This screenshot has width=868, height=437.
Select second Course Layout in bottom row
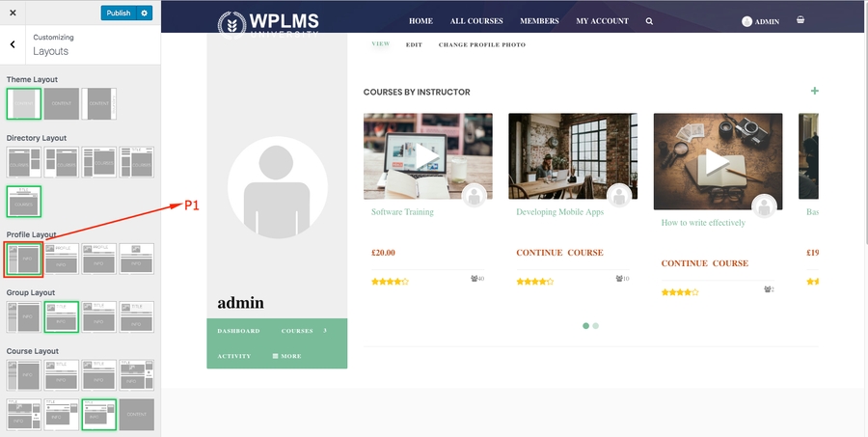click(x=62, y=414)
